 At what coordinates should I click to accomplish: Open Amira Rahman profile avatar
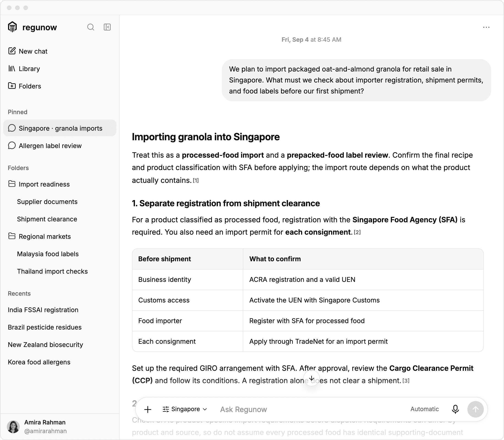point(13,426)
